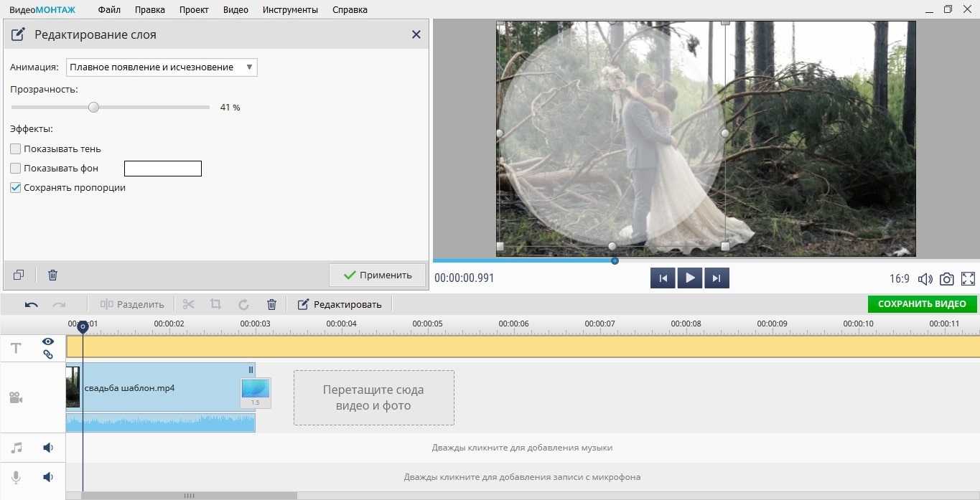
Task: Open the Файл menu
Action: [x=109, y=10]
